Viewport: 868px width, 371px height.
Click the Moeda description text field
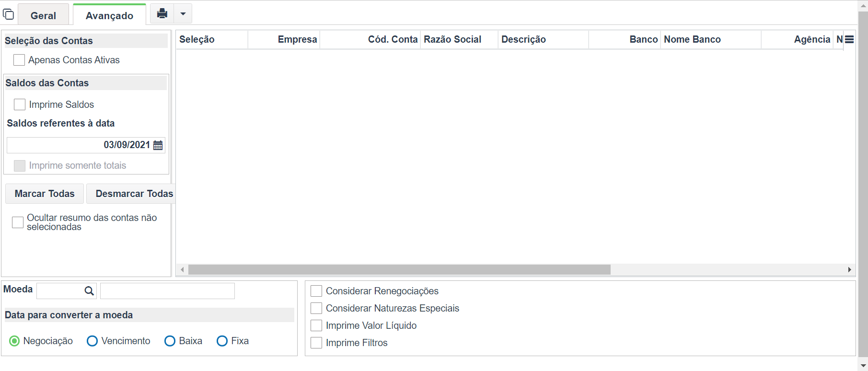(167, 291)
